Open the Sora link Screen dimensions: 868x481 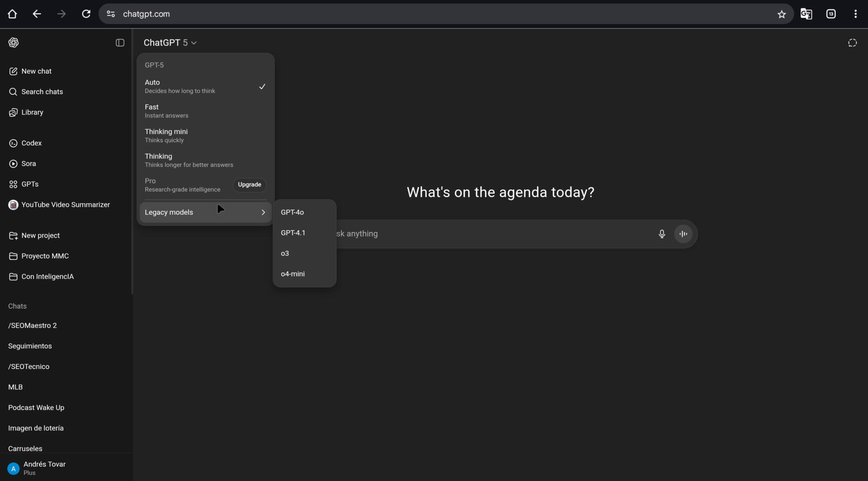tap(28, 164)
